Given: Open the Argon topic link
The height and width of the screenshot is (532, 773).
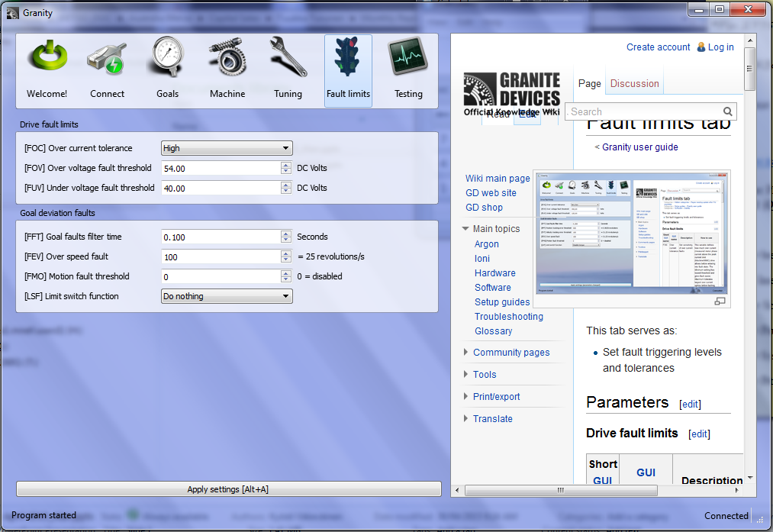Looking at the screenshot, I should [487, 244].
